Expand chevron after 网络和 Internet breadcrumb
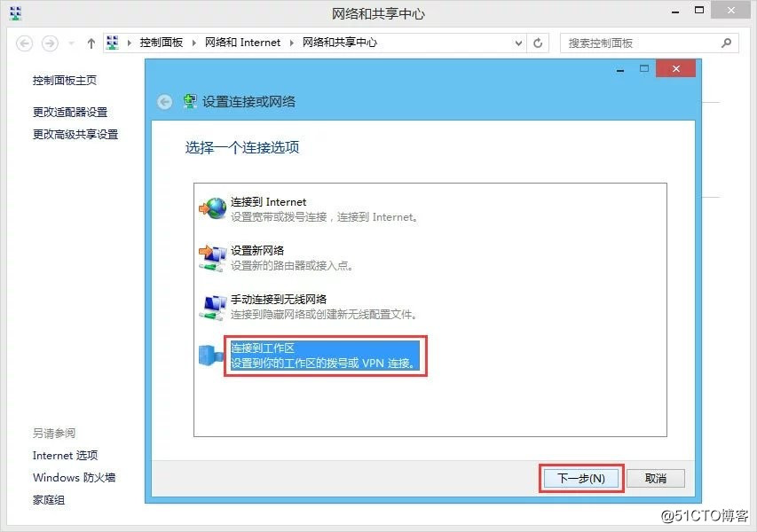This screenshot has height=532, width=757. coord(292,43)
